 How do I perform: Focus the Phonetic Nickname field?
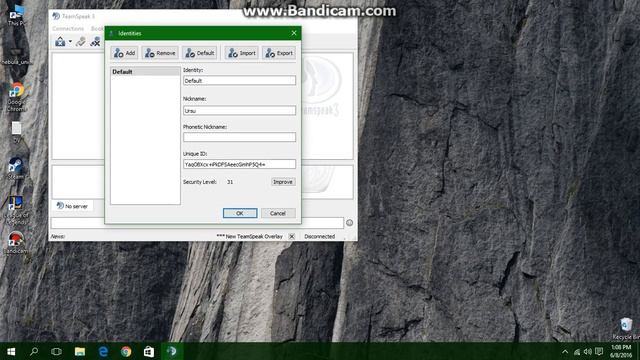(x=239, y=137)
